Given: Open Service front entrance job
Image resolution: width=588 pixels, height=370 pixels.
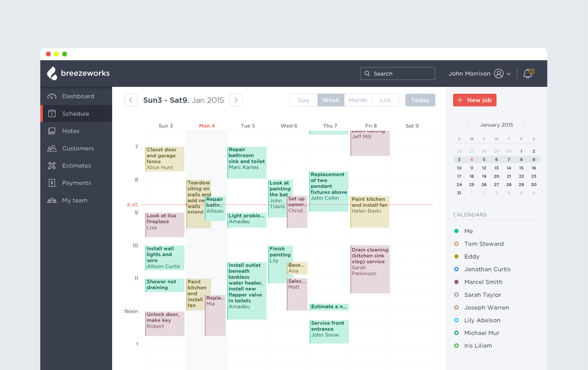Looking at the screenshot, I should (329, 331).
